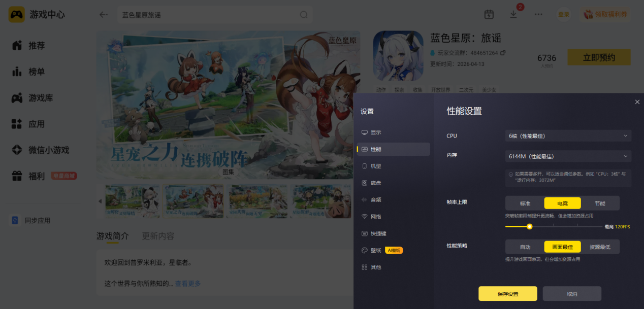
Task: Copy the player group number 484651264
Action: click(x=503, y=53)
